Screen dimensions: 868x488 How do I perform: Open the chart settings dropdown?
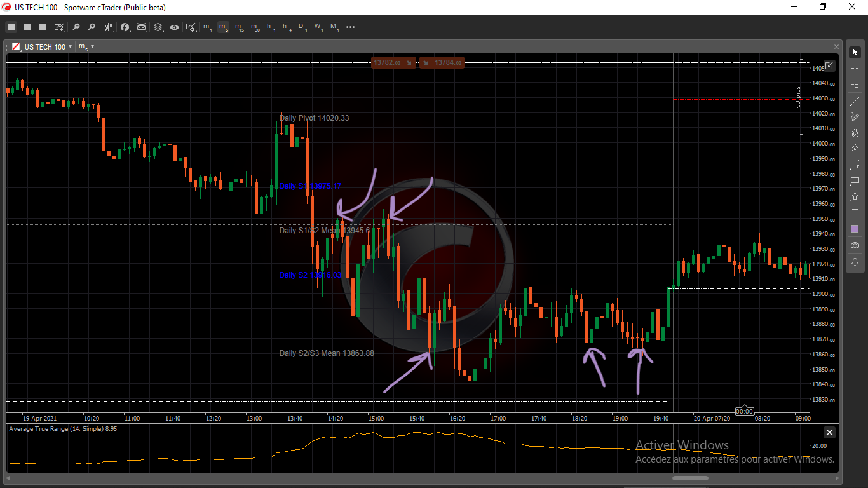pyautogui.click(x=190, y=27)
